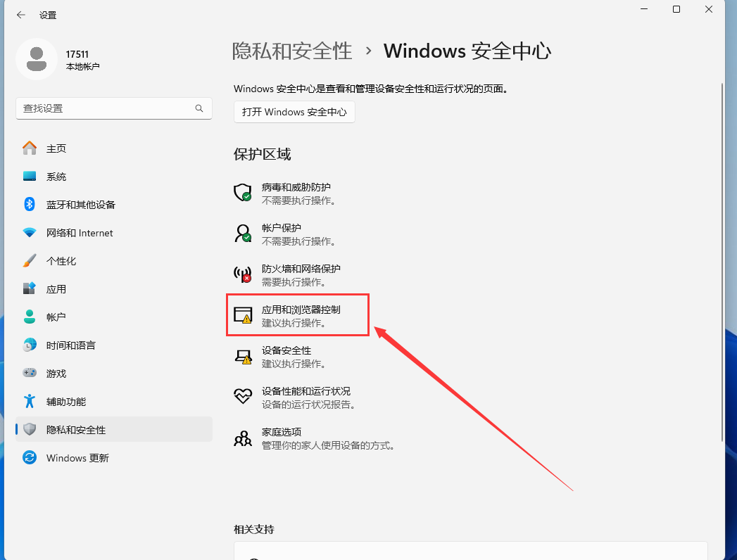The image size is (737, 560).
Task: Click the app and browser control icon
Action: pos(243,315)
